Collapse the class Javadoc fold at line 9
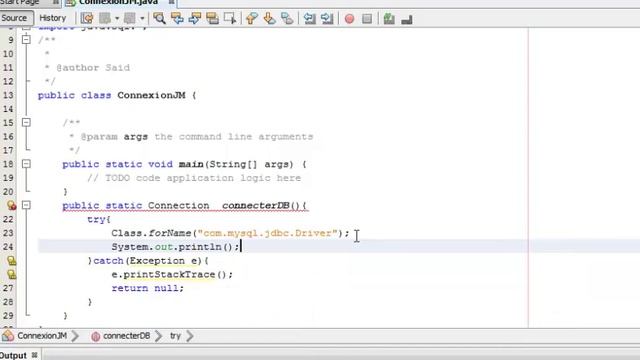This screenshot has width=640, height=360. click(26, 40)
